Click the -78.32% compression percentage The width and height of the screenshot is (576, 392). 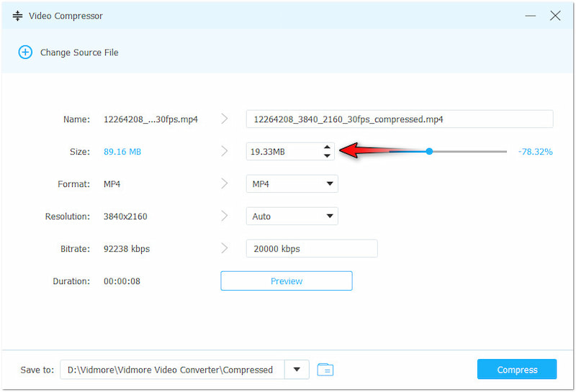(535, 152)
